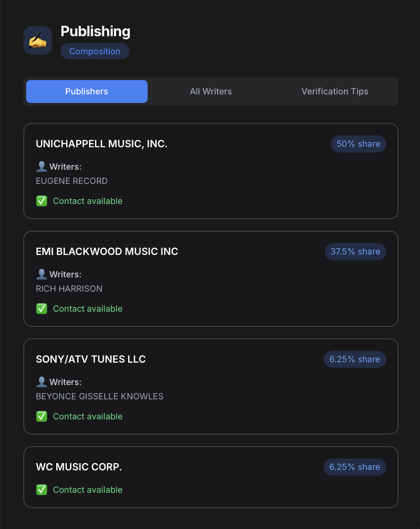Open the Verification Tips tab
This screenshot has height=529, width=420.
[x=335, y=91]
